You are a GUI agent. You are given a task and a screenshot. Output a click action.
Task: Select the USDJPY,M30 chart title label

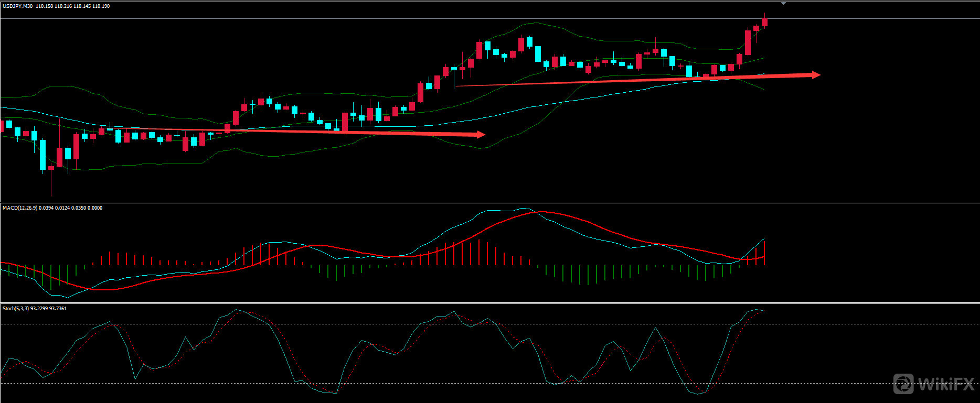pos(17,6)
